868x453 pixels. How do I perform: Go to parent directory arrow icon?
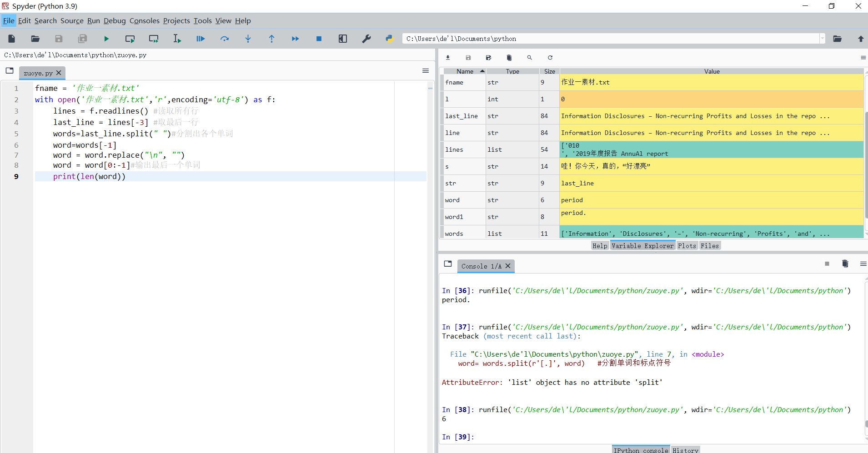(860, 39)
